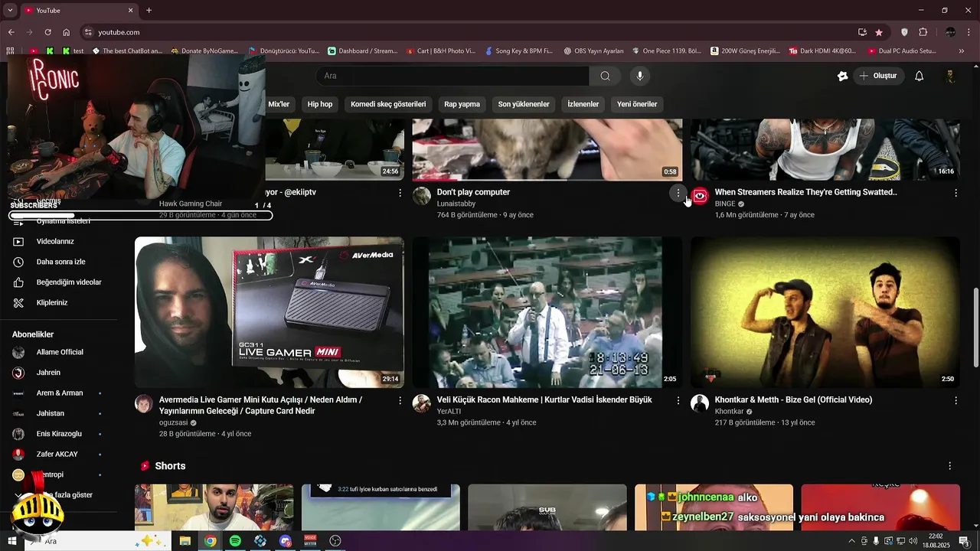The height and width of the screenshot is (551, 980).
Task: Select the İzlenenler chip
Action: point(583,104)
